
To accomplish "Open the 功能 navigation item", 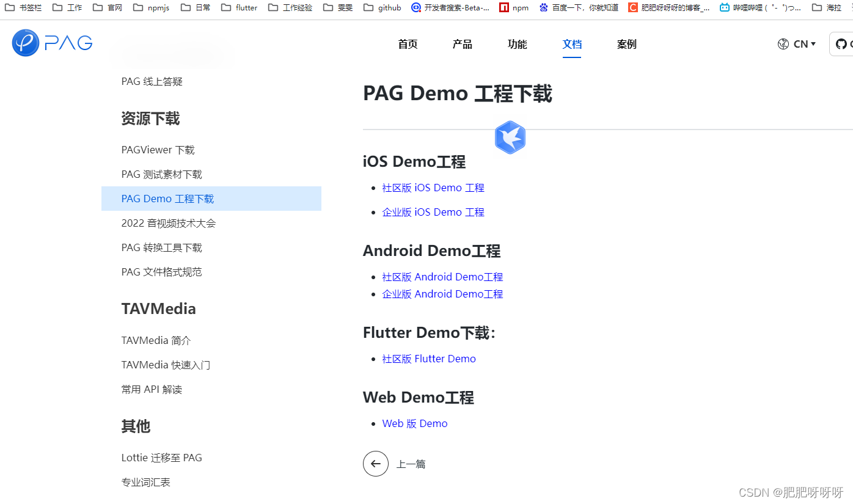I will 518,44.
